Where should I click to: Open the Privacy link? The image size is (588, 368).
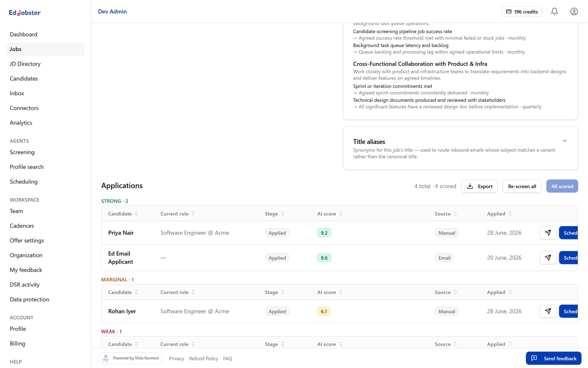pos(176,358)
